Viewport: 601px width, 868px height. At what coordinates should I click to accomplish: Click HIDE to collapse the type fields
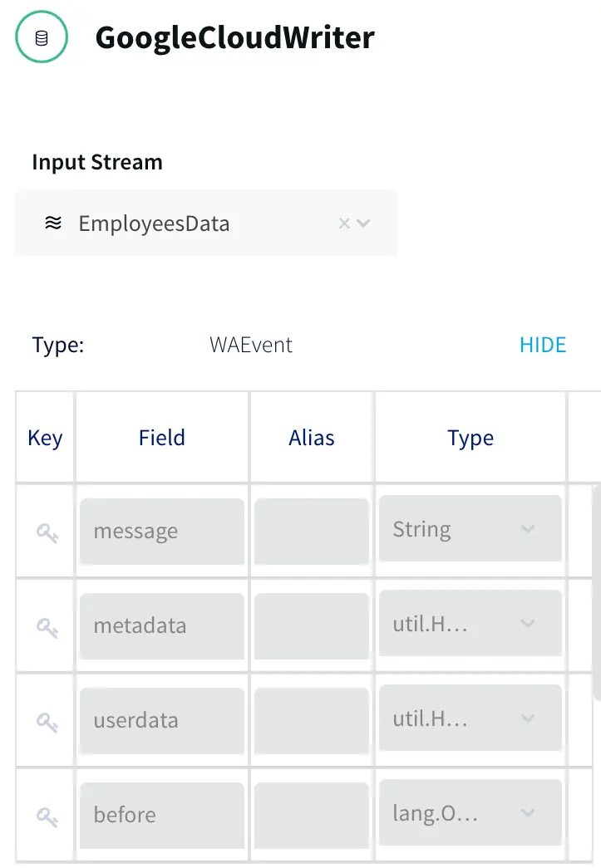(x=542, y=345)
